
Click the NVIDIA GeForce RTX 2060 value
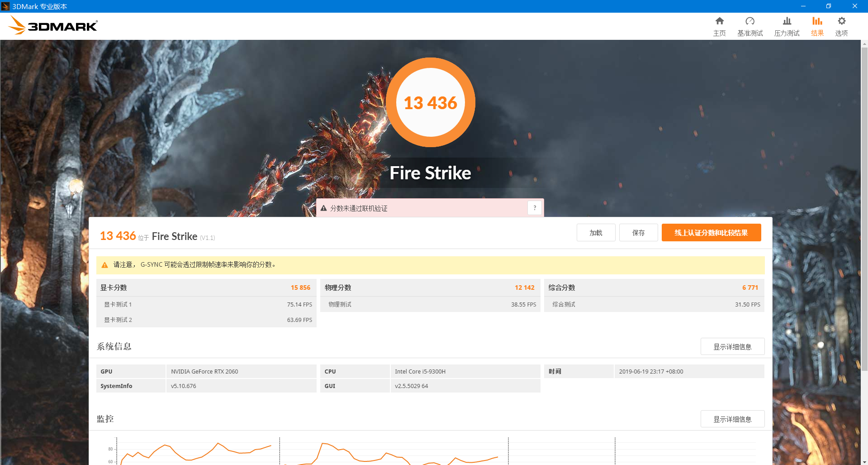pos(204,371)
